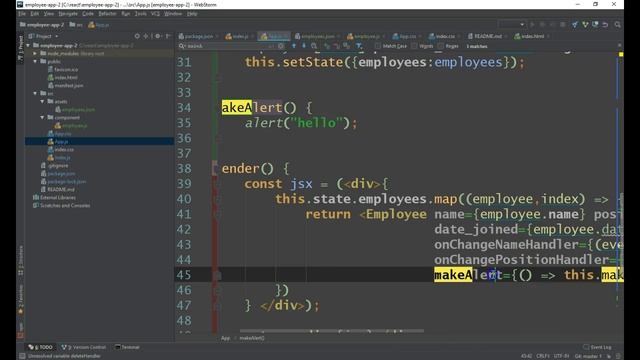
Task: Open the VCS menu
Action: pos(155,14)
